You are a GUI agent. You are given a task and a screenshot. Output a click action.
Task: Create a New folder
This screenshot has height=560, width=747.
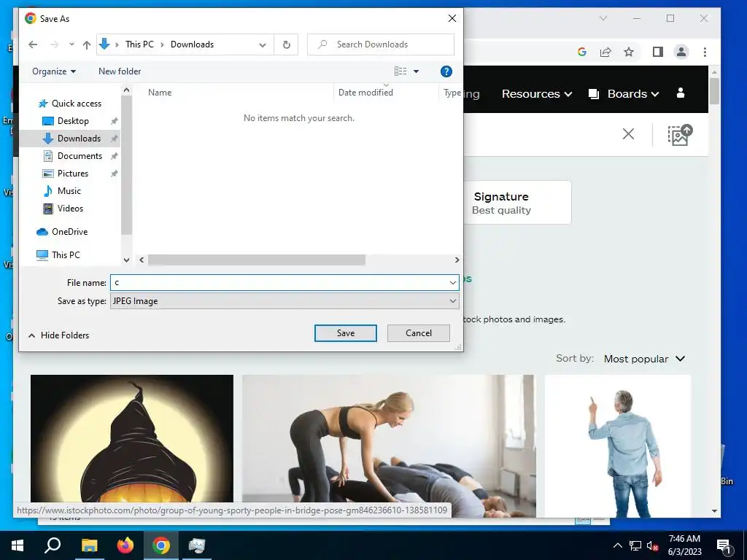(x=120, y=71)
